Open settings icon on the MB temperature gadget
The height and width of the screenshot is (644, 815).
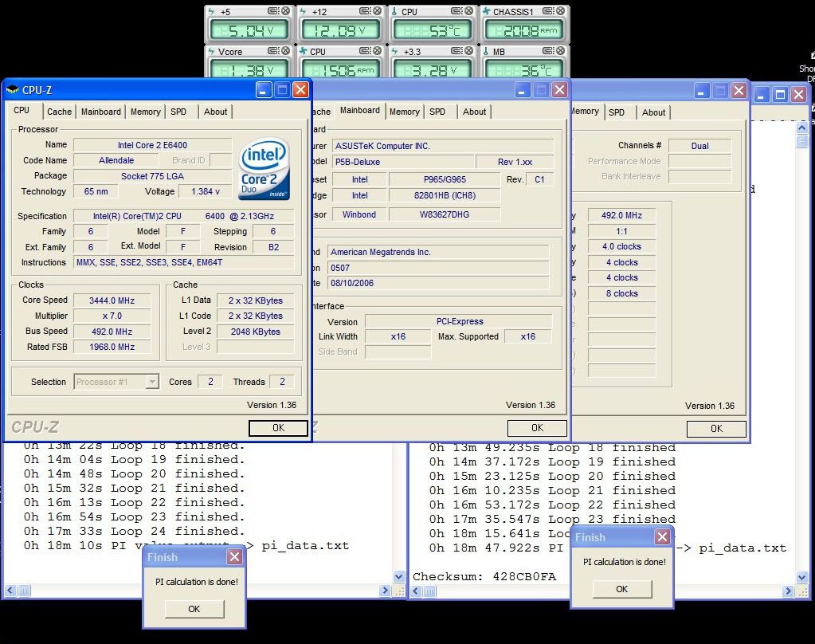[548, 51]
